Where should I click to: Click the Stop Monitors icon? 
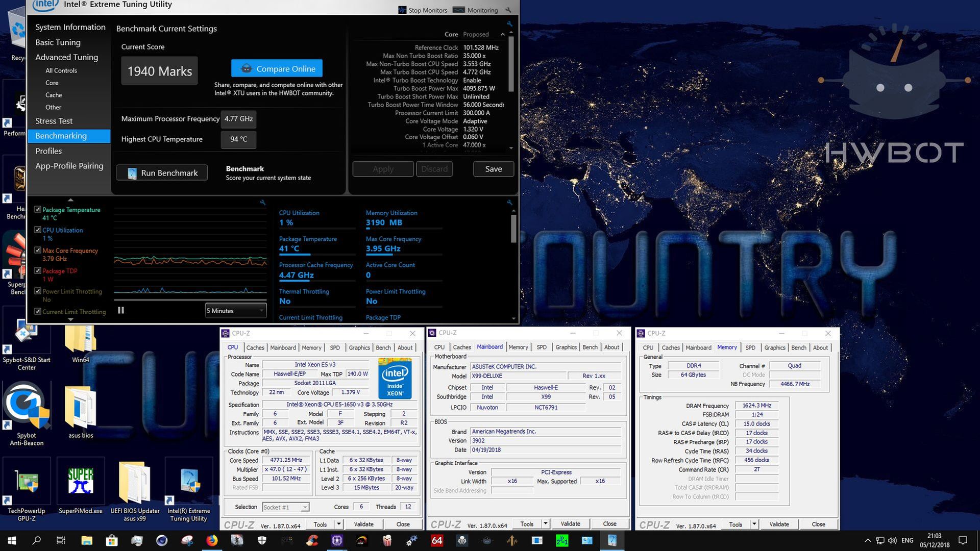pyautogui.click(x=402, y=10)
